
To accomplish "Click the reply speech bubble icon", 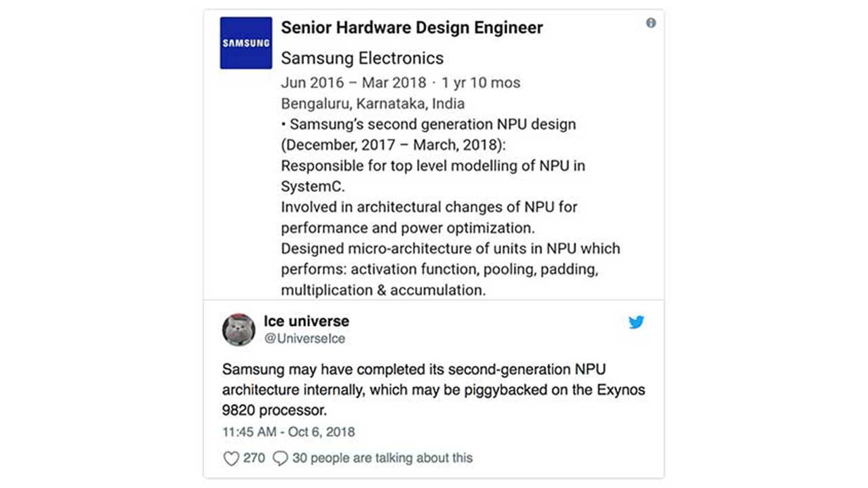I will 280,458.
